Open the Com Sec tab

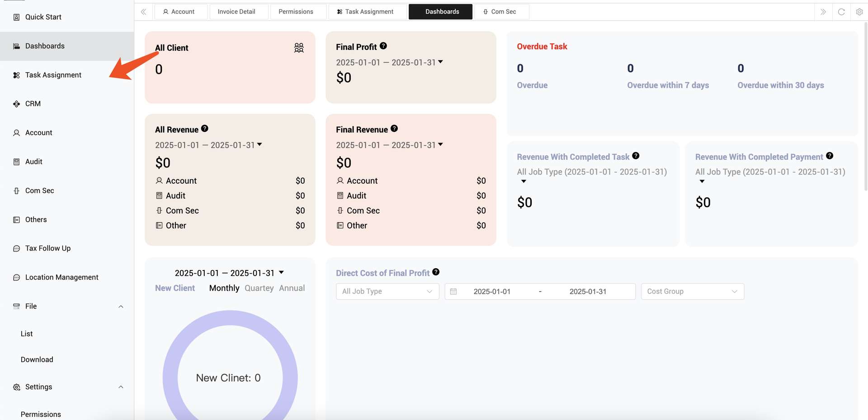click(x=501, y=12)
